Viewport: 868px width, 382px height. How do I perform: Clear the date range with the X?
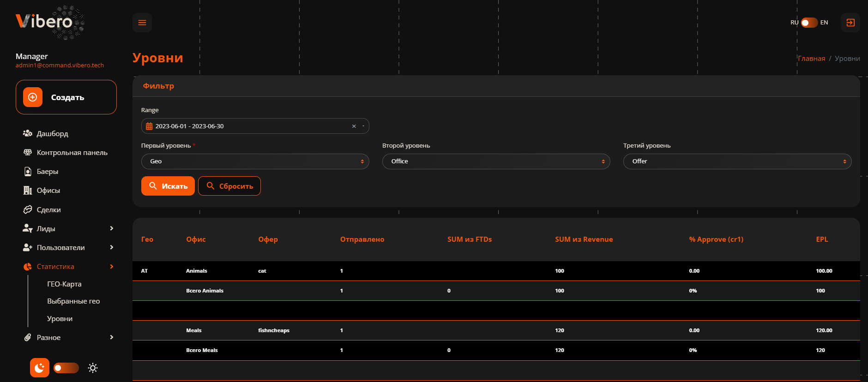[x=354, y=126]
